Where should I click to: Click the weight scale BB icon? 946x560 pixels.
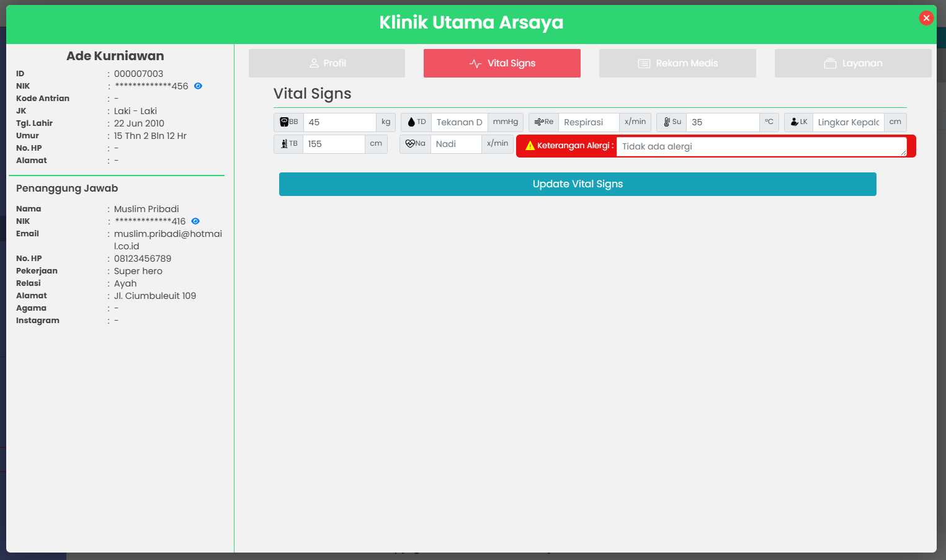(284, 122)
